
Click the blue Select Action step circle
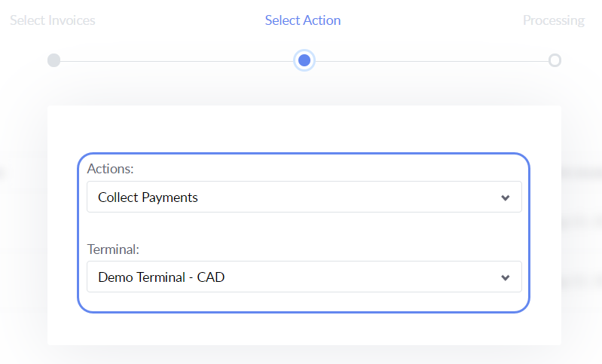click(x=304, y=60)
